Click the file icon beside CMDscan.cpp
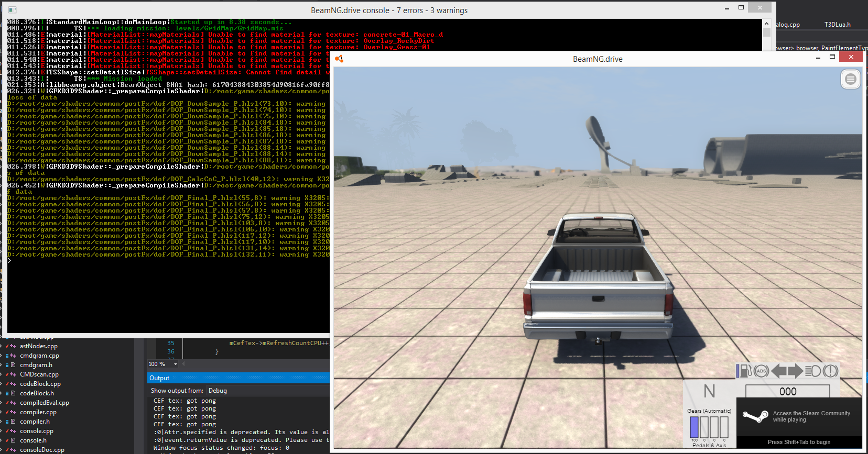 click(13, 374)
